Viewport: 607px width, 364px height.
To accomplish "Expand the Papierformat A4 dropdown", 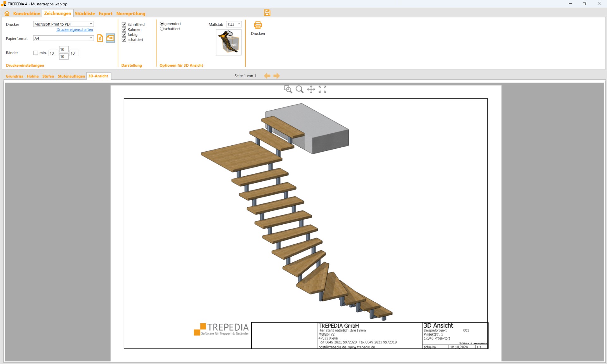I will [91, 38].
